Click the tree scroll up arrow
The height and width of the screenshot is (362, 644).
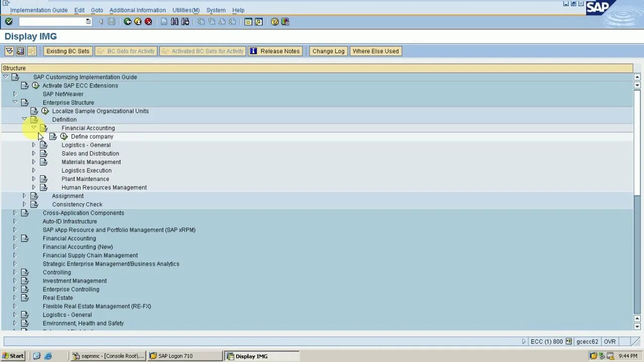(x=637, y=77)
